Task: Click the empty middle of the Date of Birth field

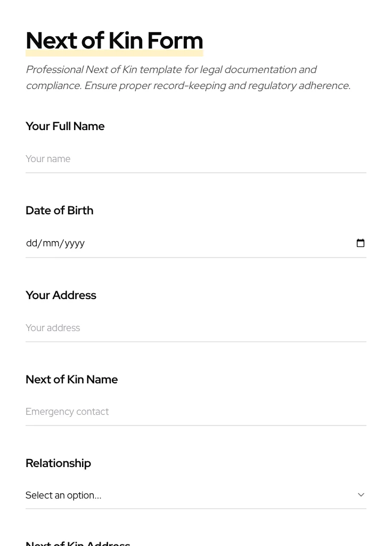Action: 213,243
